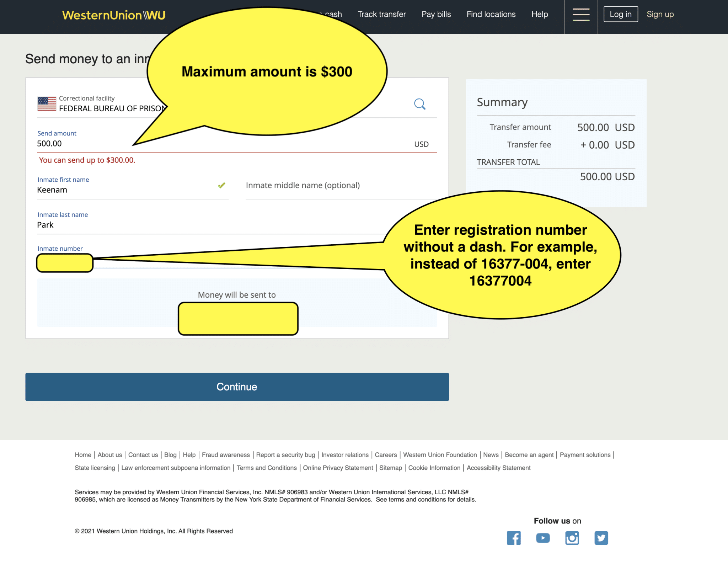Open Track transfer in the top navigation
Viewport: 728px width, 575px height.
coord(382,14)
